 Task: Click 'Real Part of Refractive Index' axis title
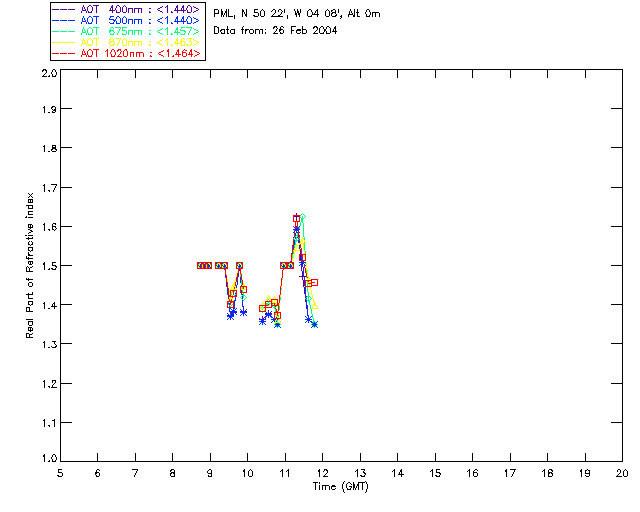point(29,265)
